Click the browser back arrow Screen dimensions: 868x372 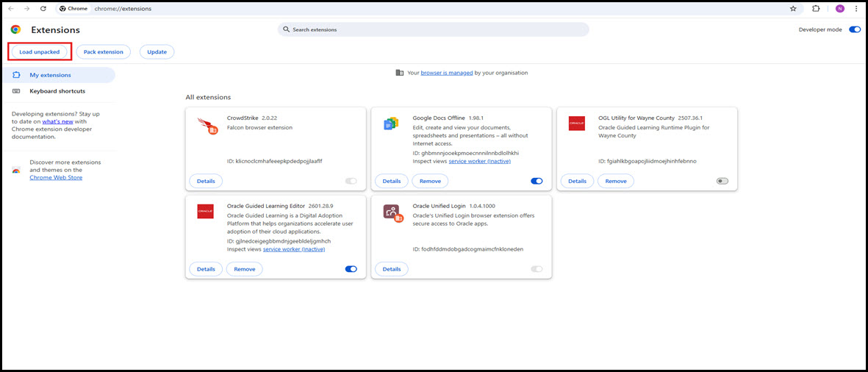[10, 9]
